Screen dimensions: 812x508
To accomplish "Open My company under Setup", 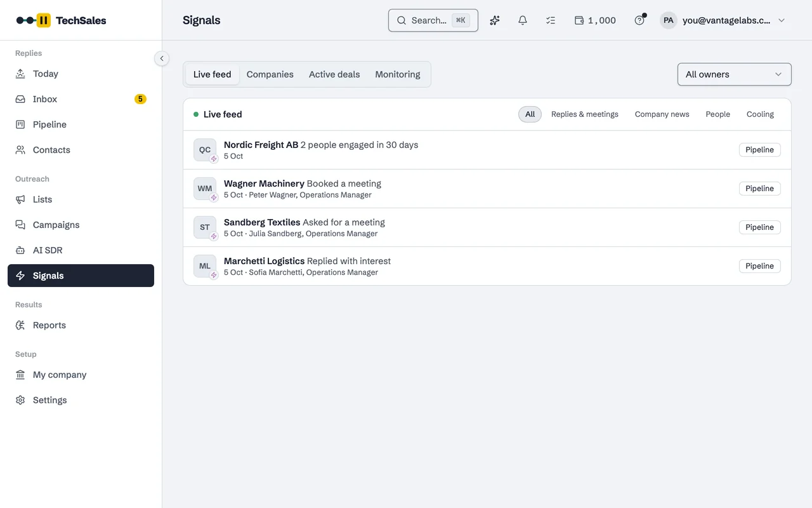I will (x=81, y=375).
